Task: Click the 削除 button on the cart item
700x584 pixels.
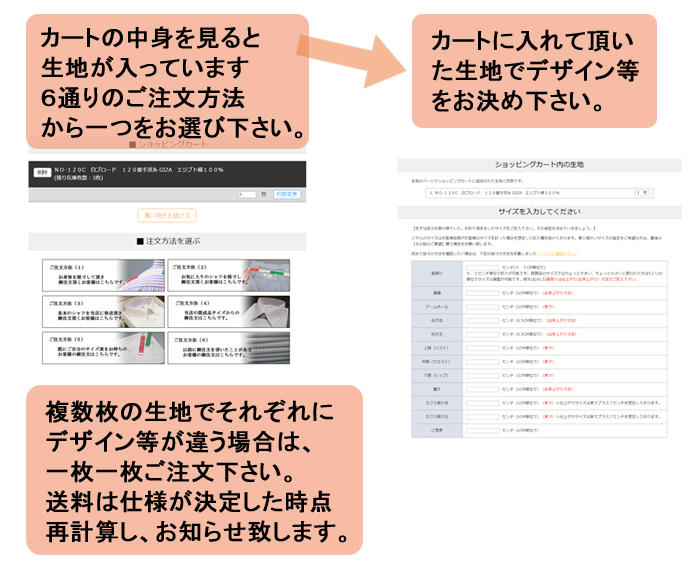Action: (42, 172)
